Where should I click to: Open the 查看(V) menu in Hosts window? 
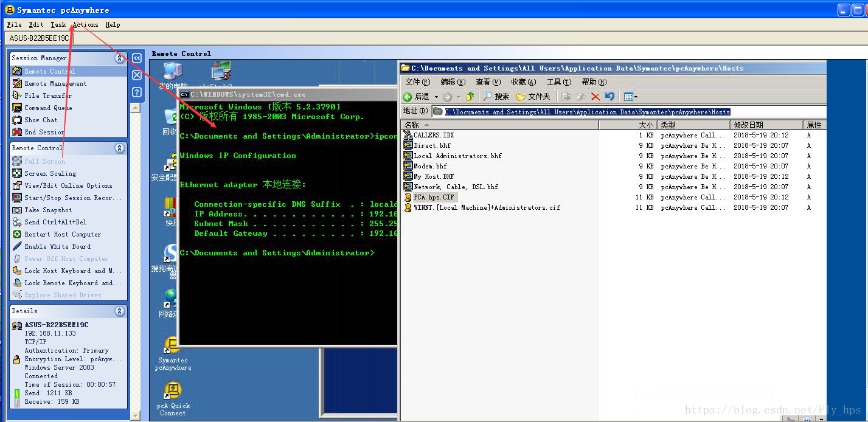click(x=488, y=82)
